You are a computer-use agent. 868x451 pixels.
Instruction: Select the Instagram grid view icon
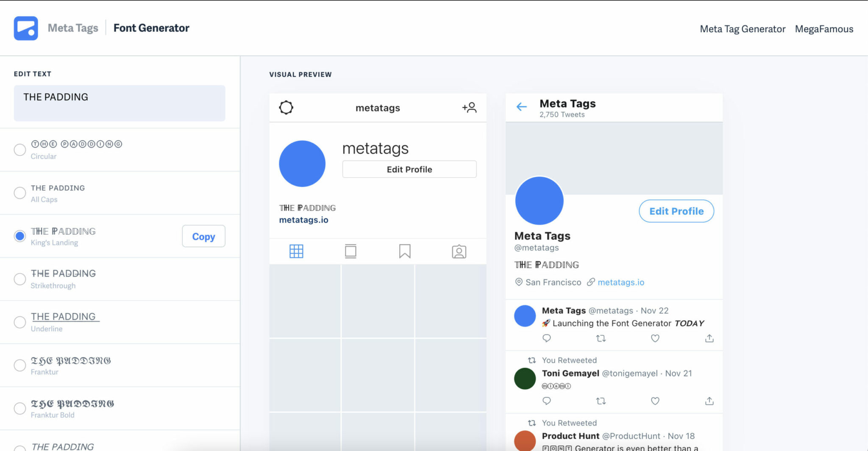[296, 251]
